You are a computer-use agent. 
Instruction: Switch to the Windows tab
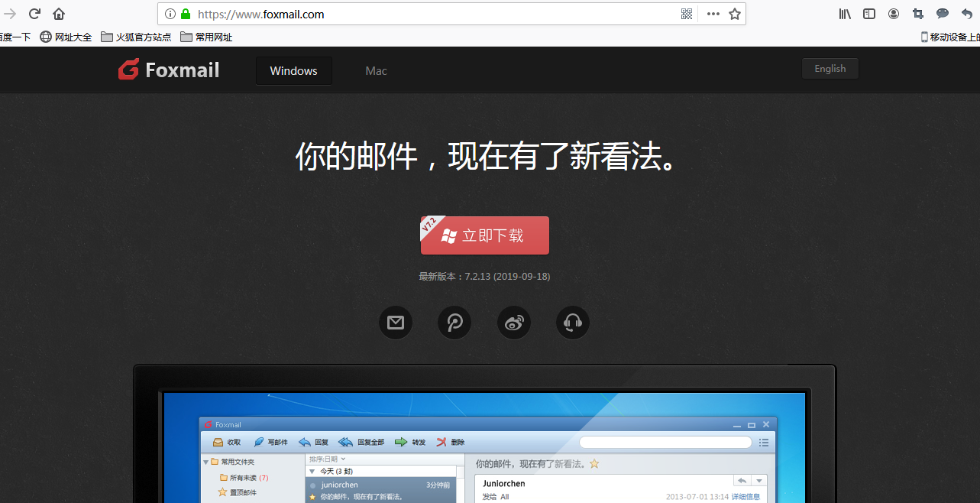coord(293,70)
